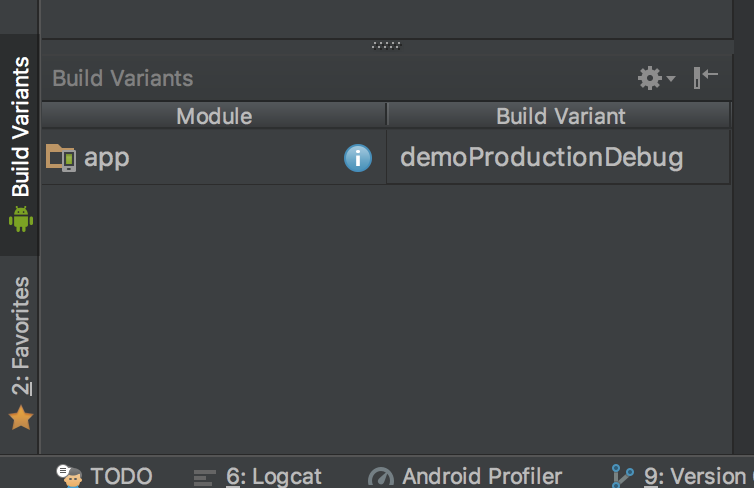The height and width of the screenshot is (488, 754).
Task: Click the Module column header
Action: pyautogui.click(x=213, y=116)
